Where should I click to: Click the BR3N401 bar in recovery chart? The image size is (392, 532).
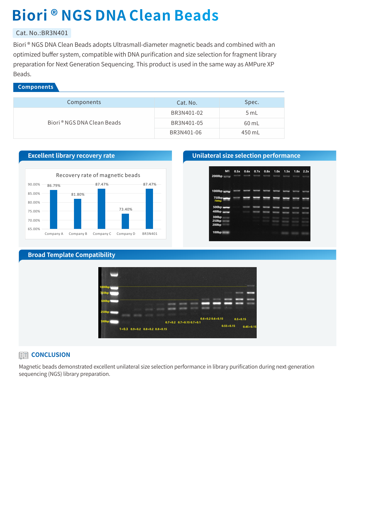click(149, 209)
